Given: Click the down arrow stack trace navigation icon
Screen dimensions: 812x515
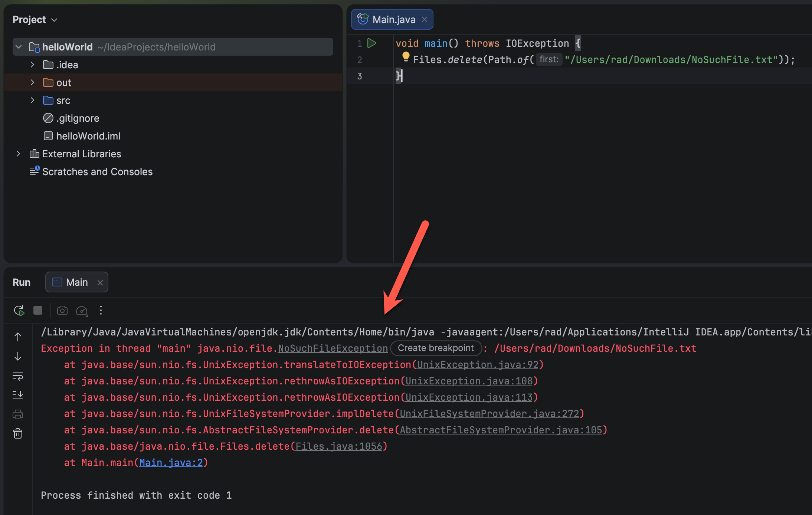Looking at the screenshot, I should click(18, 356).
